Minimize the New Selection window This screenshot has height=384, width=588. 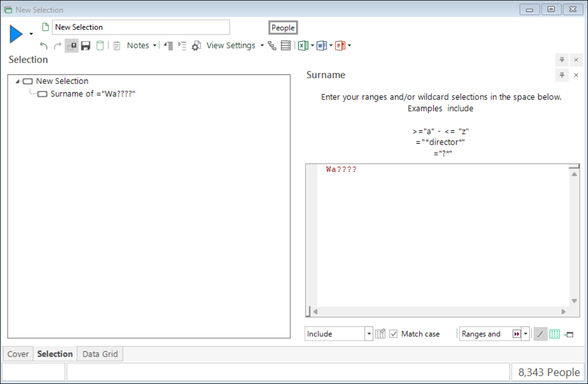point(529,9)
